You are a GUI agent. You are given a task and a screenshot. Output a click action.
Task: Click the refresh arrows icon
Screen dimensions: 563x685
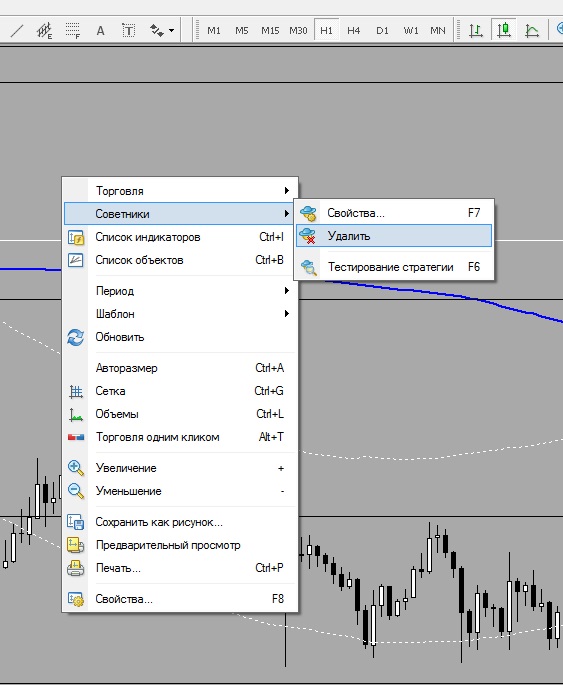(x=76, y=337)
